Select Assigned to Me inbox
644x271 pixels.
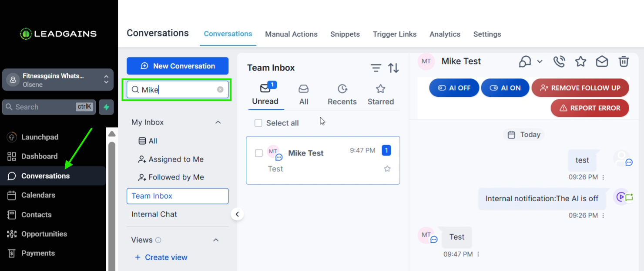coord(171,159)
